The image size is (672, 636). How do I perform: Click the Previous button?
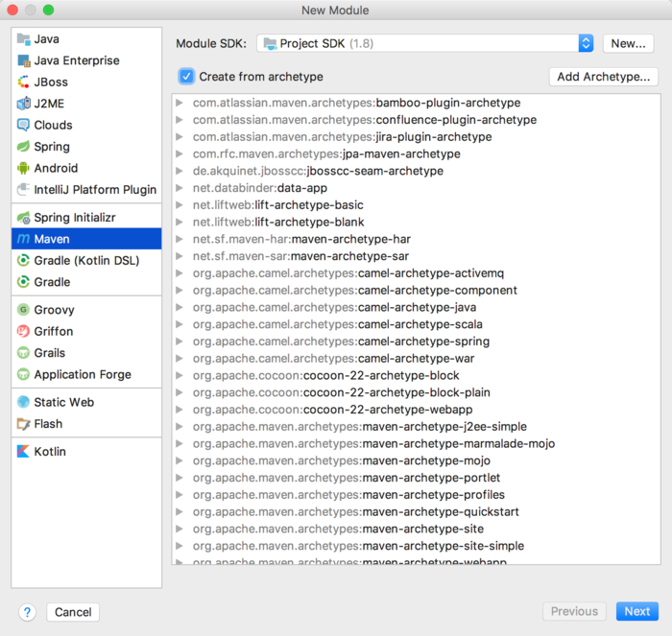pos(574,611)
